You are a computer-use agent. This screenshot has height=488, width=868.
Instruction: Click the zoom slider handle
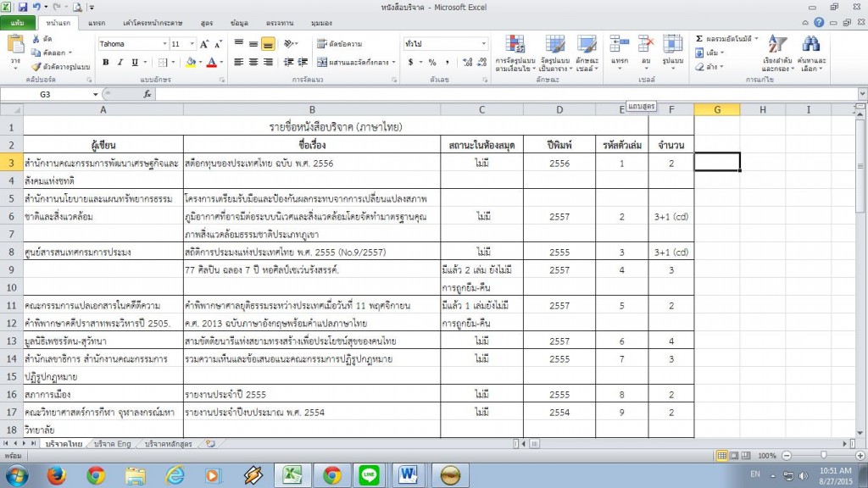(824, 455)
